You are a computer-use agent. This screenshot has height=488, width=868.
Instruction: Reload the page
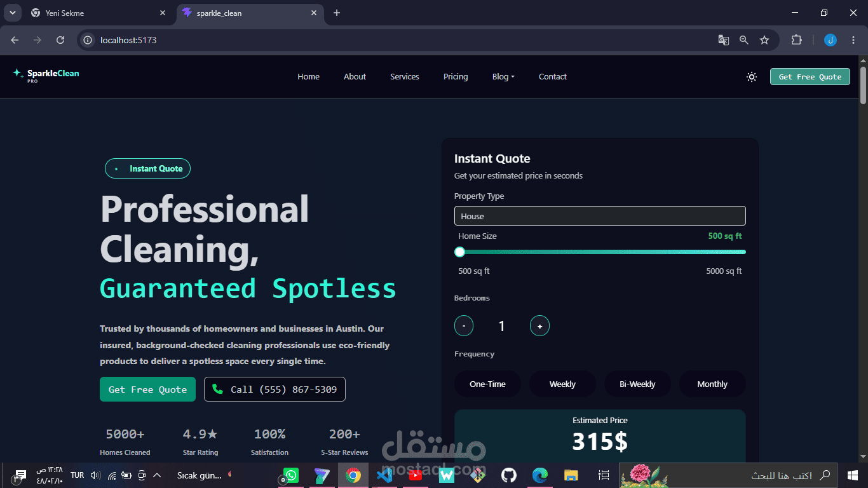coord(60,40)
